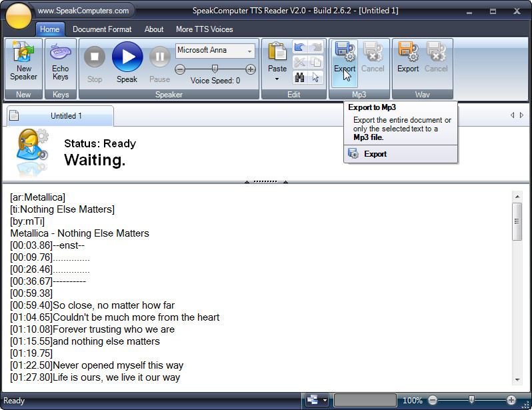Click the line 'Forever trusting who we are'

pos(113,329)
